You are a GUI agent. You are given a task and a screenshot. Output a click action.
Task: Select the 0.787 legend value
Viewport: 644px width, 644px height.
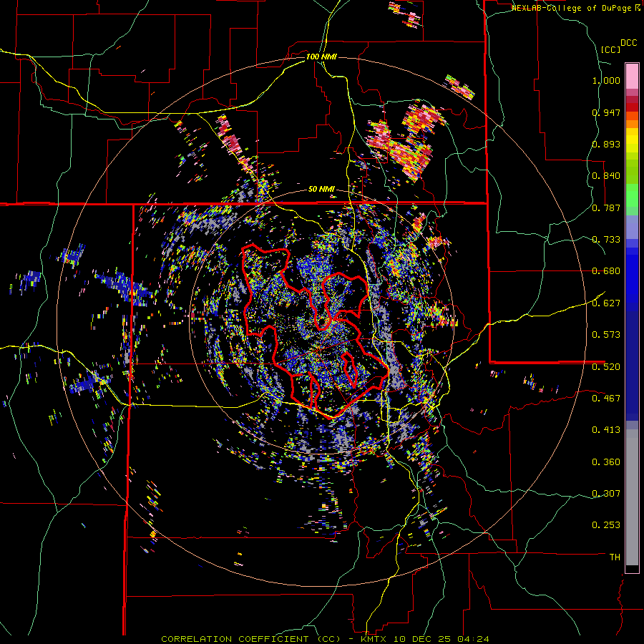(606, 208)
